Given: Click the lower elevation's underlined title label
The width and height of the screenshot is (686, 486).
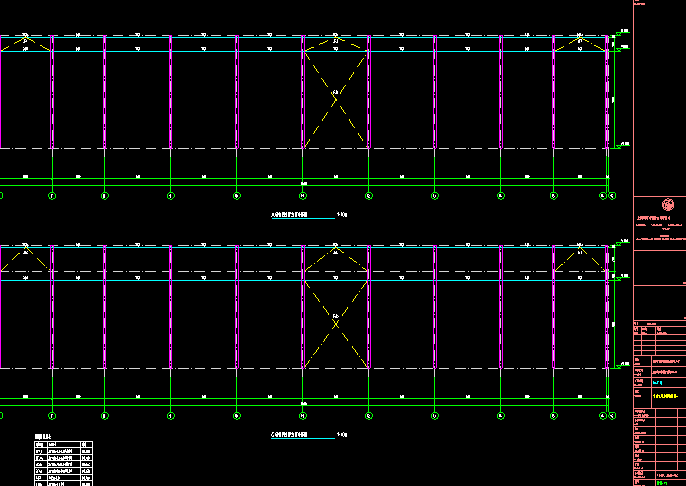Looking at the screenshot, I should tap(290, 435).
